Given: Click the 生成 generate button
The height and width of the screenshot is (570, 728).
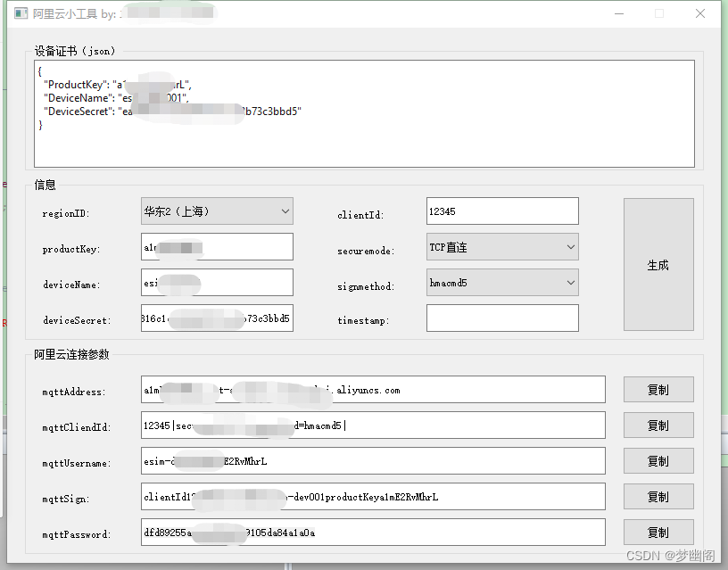Looking at the screenshot, I should point(658,265).
